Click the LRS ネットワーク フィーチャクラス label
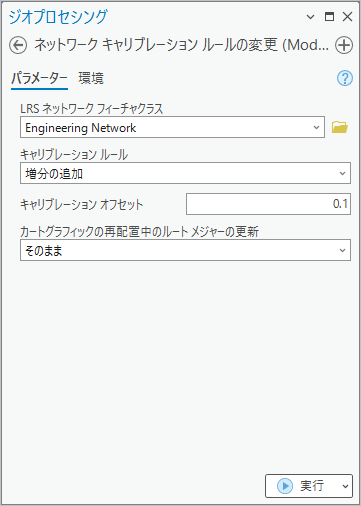361x506 pixels. tap(92, 109)
